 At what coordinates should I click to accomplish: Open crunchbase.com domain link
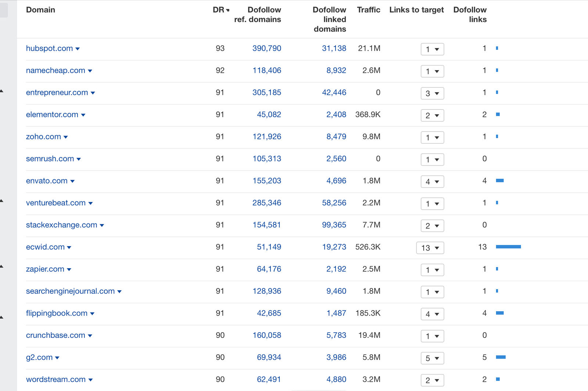pyautogui.click(x=55, y=335)
